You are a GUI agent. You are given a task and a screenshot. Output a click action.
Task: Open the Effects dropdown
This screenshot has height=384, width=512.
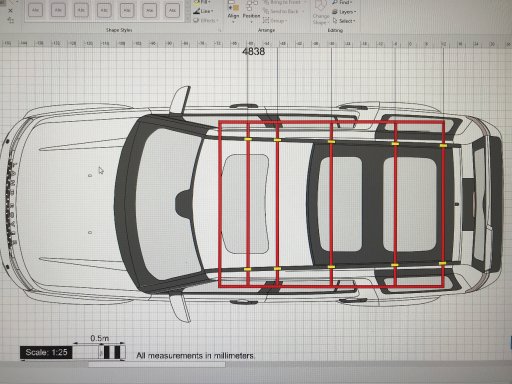tap(206, 20)
